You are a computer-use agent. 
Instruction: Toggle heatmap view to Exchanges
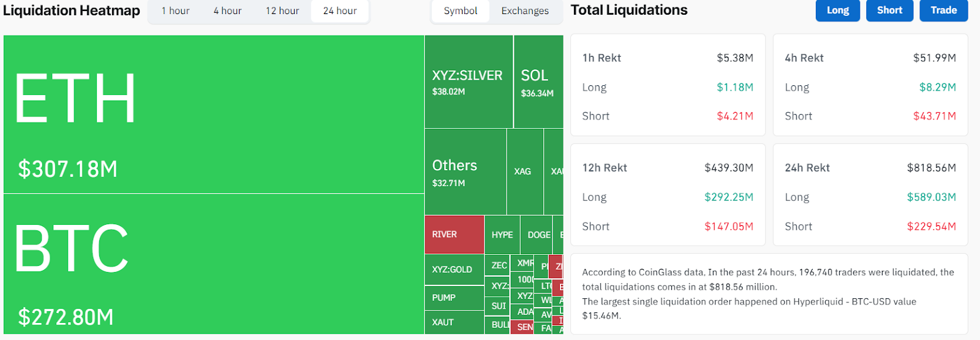tap(525, 11)
